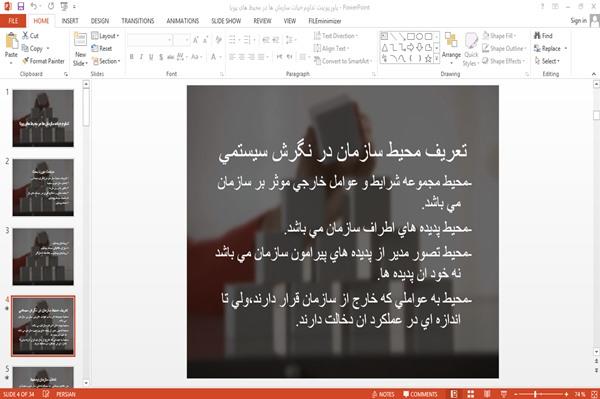This screenshot has width=600, height=399.
Task: Click the New Slide icon
Action: pos(80,40)
